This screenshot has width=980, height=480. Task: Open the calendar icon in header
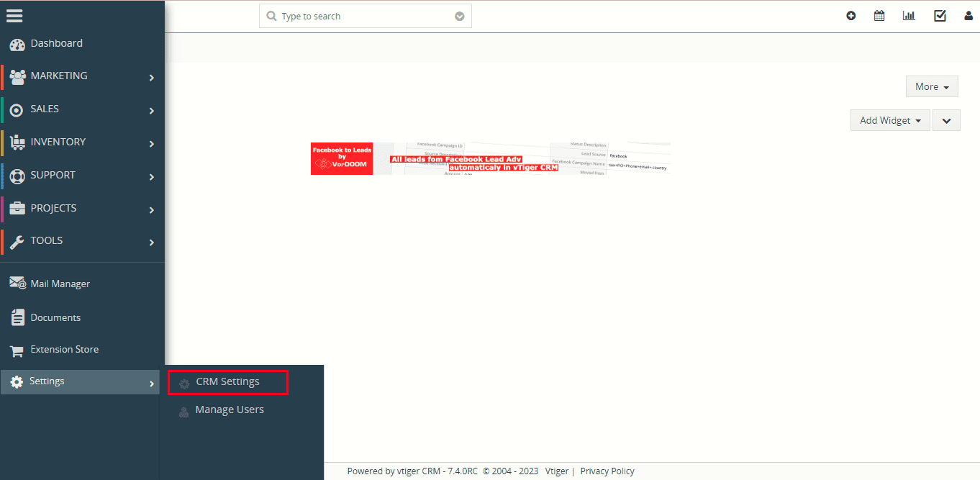click(879, 16)
